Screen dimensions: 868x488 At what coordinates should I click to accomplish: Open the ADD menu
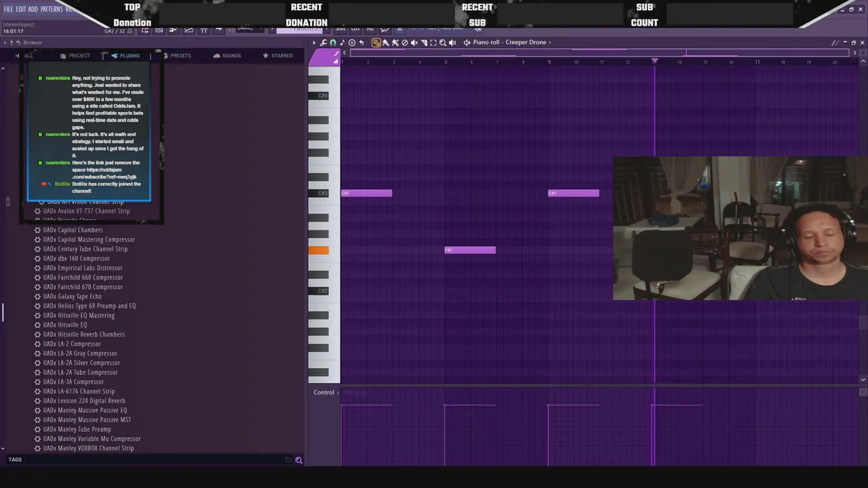click(x=33, y=9)
